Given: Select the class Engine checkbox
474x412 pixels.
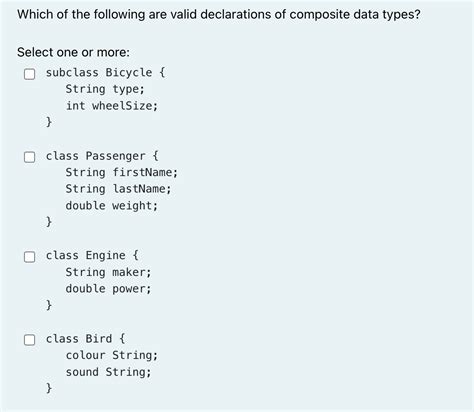Looking at the screenshot, I should pos(29,256).
